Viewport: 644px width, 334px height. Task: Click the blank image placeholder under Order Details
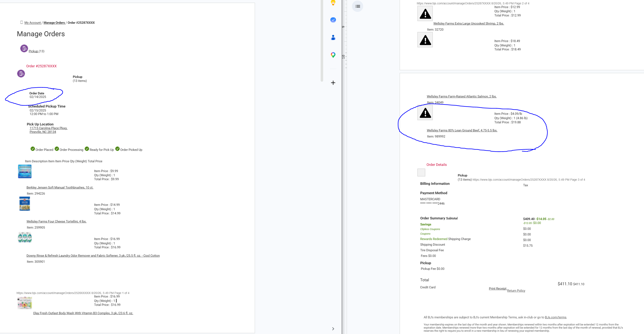[x=421, y=172]
